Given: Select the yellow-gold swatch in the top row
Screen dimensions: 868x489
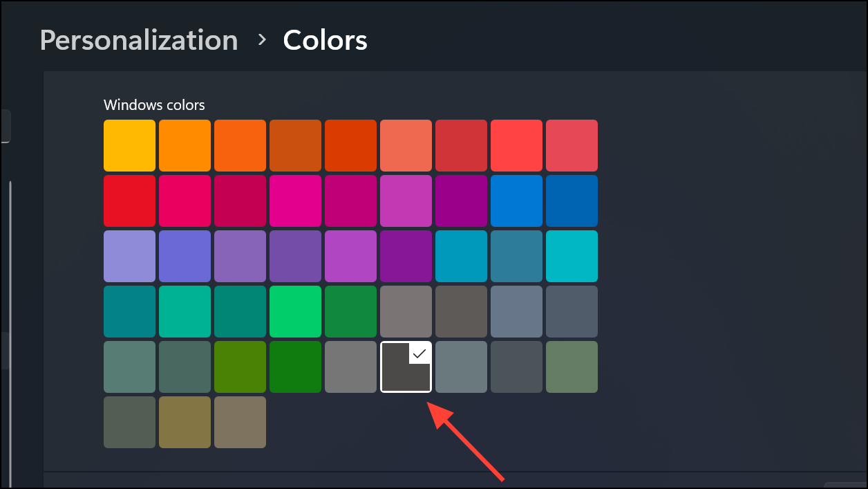Looking at the screenshot, I should (x=129, y=145).
